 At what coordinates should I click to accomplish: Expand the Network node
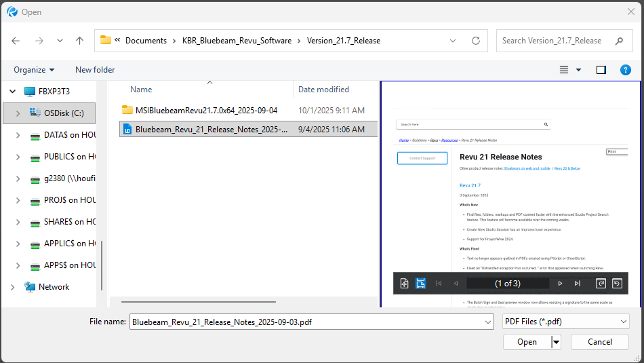[13, 287]
